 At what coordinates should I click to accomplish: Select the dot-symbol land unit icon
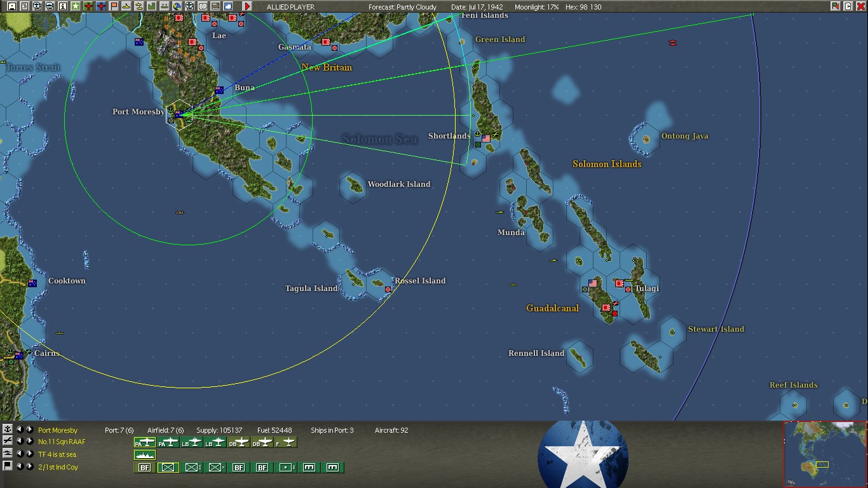(286, 468)
